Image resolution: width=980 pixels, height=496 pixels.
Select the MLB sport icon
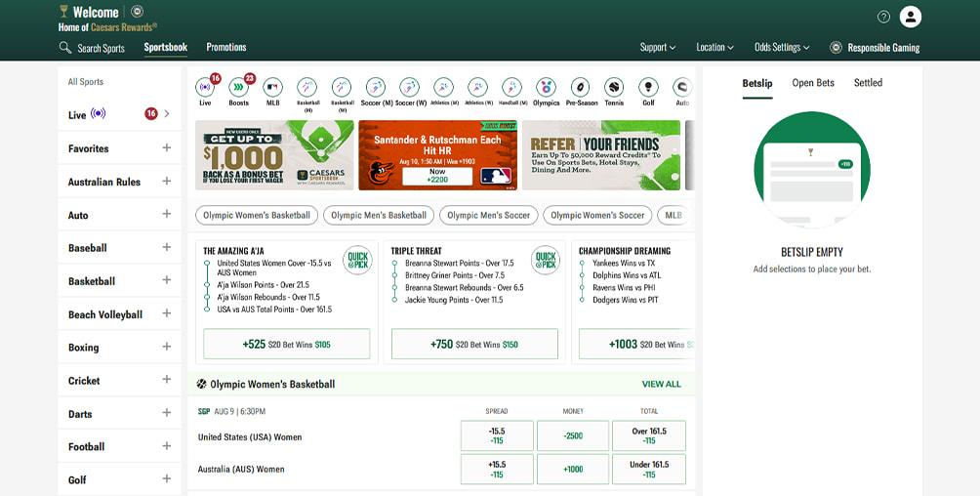coord(272,88)
